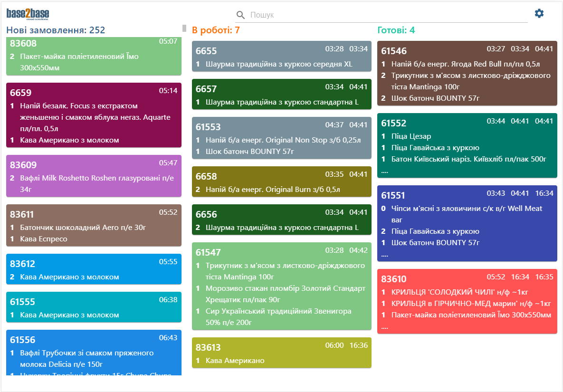Select Напій Original Non Stop item
563x392 pixels.
click(283, 140)
